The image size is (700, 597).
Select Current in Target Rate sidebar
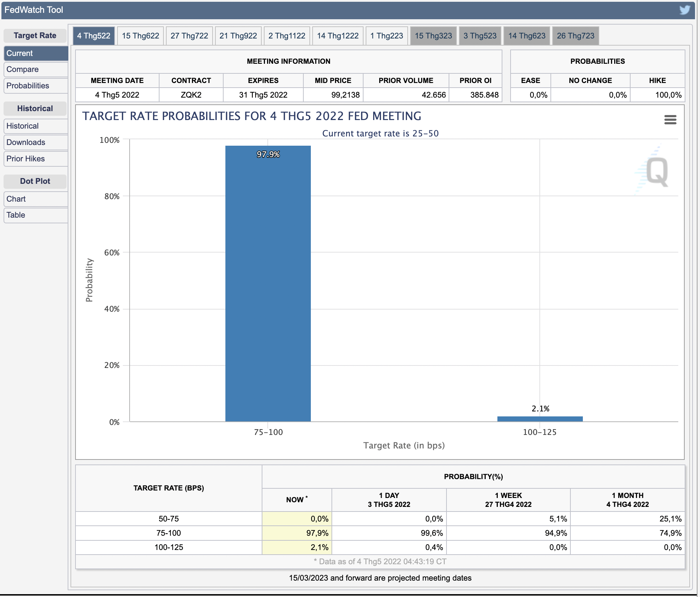click(x=36, y=53)
